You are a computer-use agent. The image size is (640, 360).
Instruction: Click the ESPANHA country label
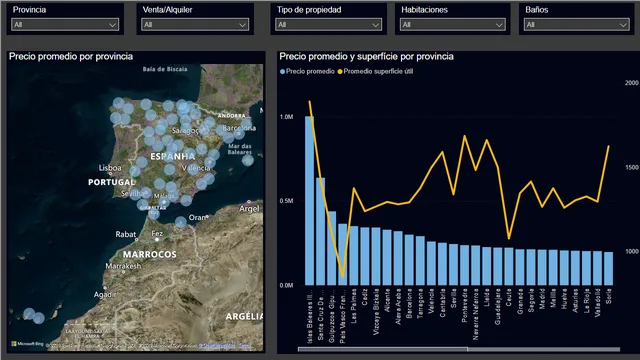coord(173,156)
